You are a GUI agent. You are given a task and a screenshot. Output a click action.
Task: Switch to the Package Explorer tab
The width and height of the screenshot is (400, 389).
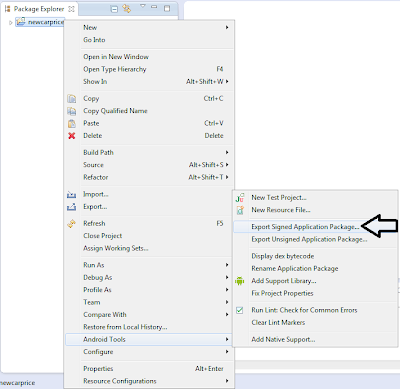(39, 9)
